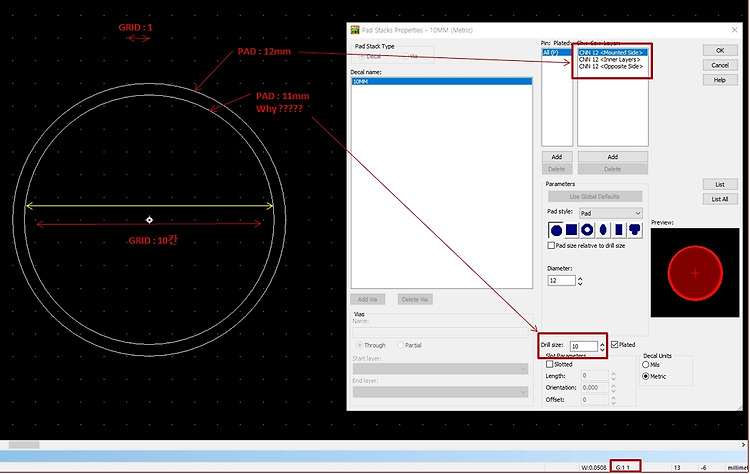Click the OK button
750x474 pixels.
[x=720, y=50]
